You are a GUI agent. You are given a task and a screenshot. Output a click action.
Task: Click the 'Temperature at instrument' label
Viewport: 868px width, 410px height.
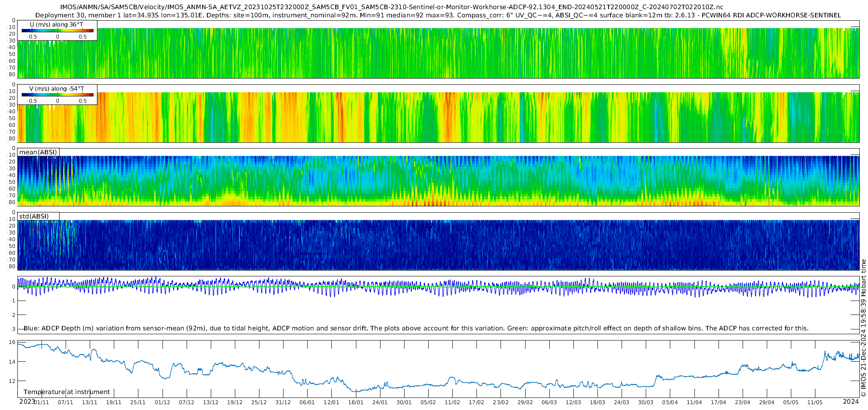point(67,392)
